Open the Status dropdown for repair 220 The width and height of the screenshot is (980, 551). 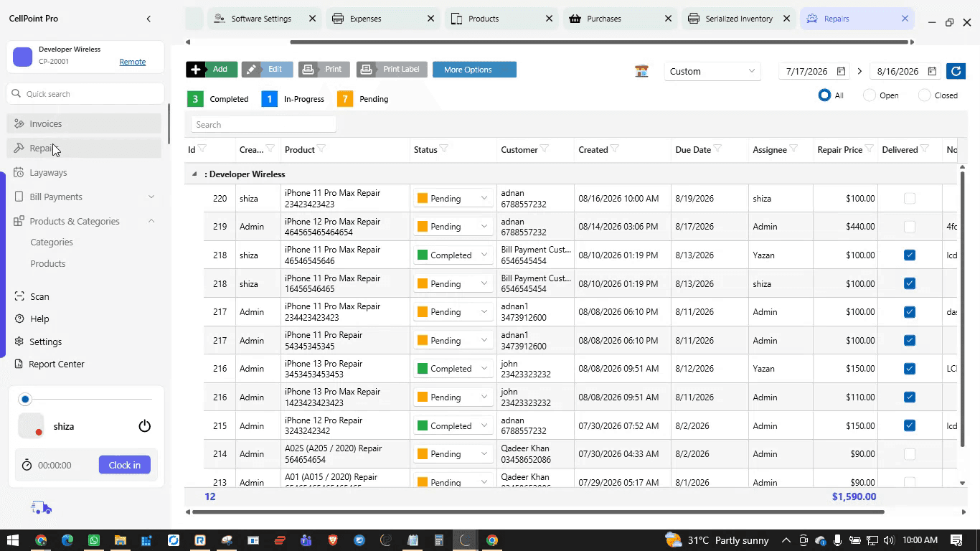coord(453,198)
